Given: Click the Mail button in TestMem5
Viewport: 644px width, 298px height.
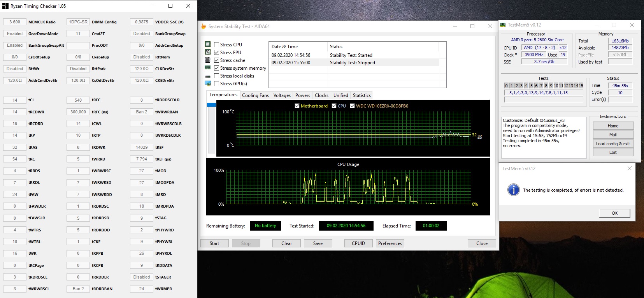Looking at the screenshot, I should [613, 134].
